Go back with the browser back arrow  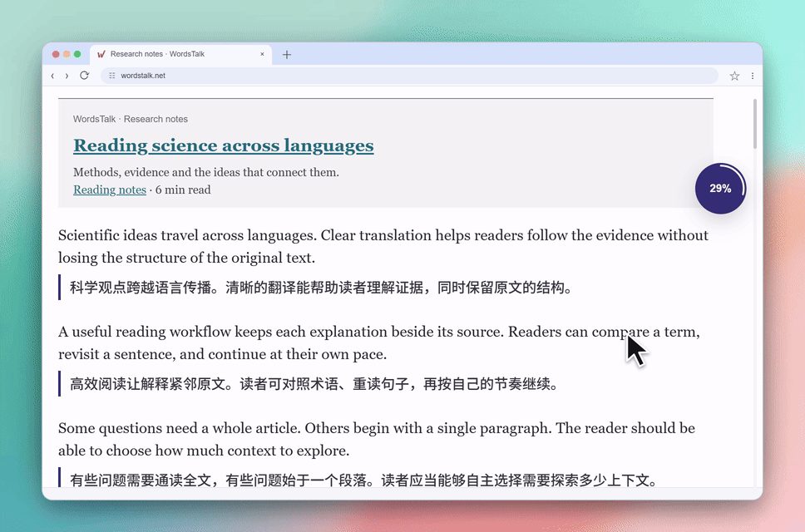[x=52, y=76]
